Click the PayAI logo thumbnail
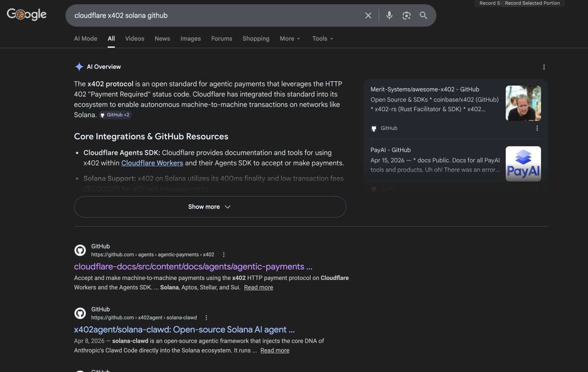 tap(523, 164)
